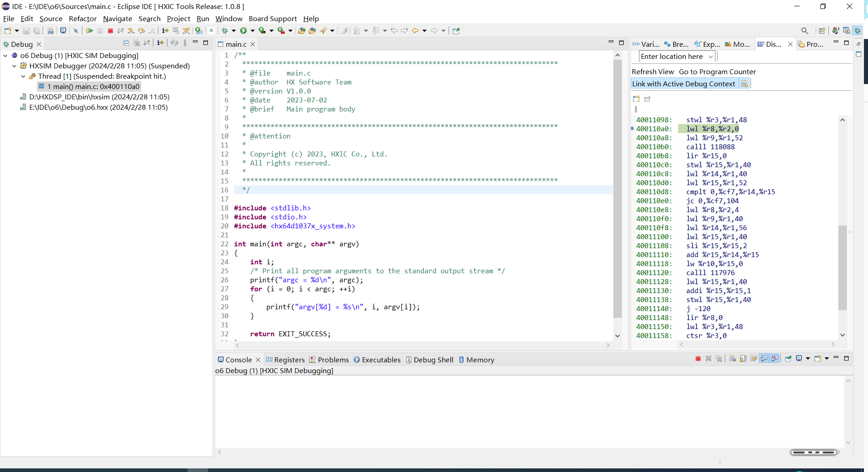Click the Last Edit Location icon
Image resolution: width=868 pixels, height=472 pixels.
(394, 31)
